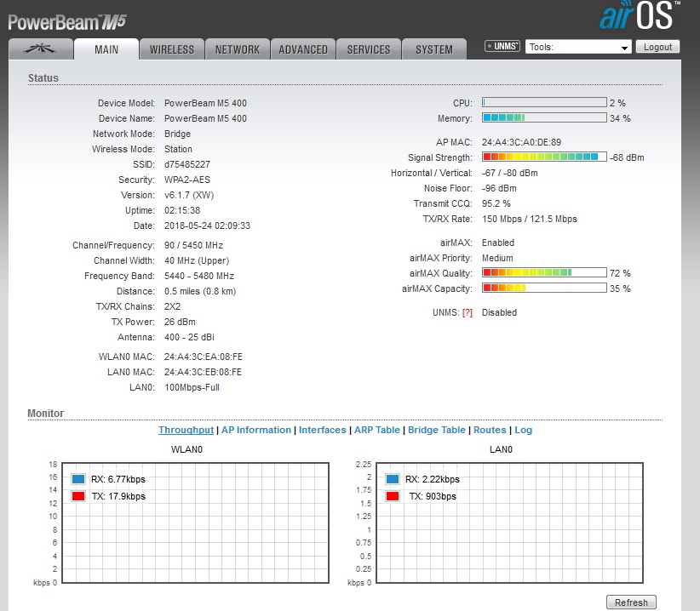The height and width of the screenshot is (611, 700).
Task: Open the Log monitor link
Action: coord(523,430)
